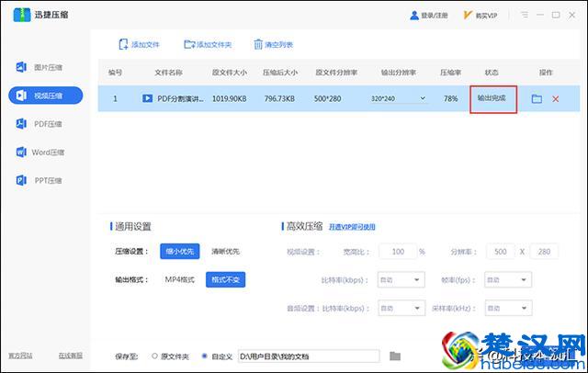Browse save location with the folder icon
588x373 pixels.
pyautogui.click(x=395, y=356)
